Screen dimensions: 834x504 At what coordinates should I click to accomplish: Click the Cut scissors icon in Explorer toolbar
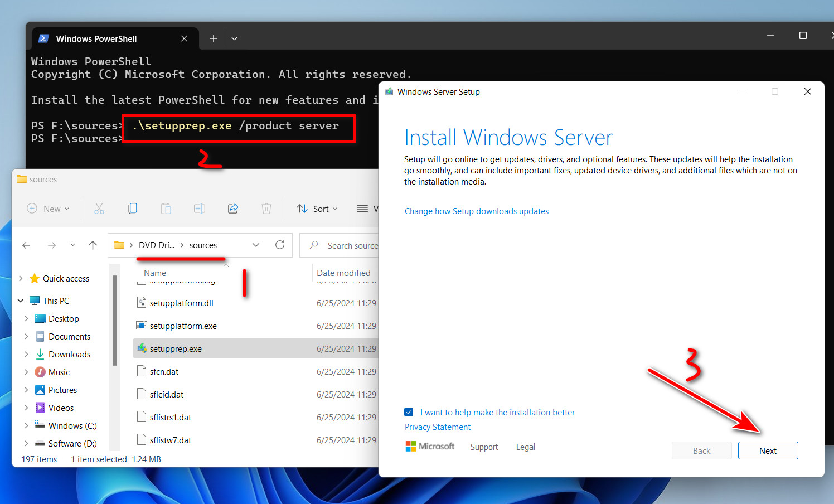tap(99, 209)
